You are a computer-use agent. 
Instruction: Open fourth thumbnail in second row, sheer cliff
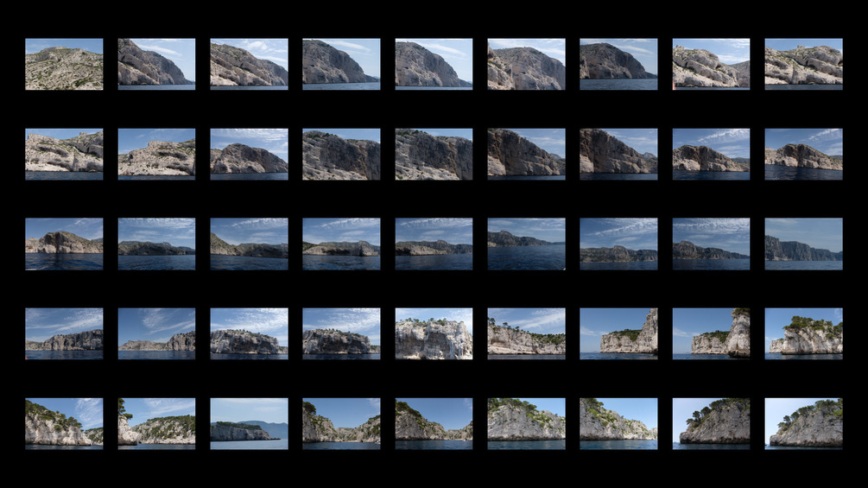pyautogui.click(x=341, y=155)
